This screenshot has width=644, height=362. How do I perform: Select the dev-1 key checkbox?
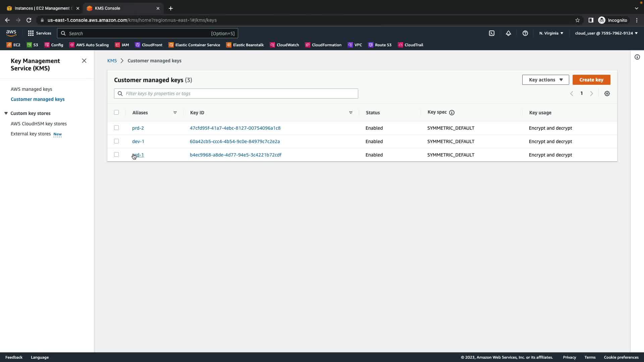tap(116, 141)
